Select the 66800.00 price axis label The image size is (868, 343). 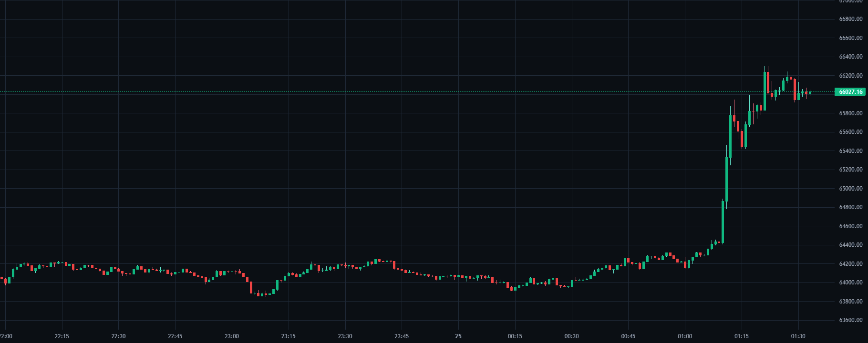coord(851,19)
